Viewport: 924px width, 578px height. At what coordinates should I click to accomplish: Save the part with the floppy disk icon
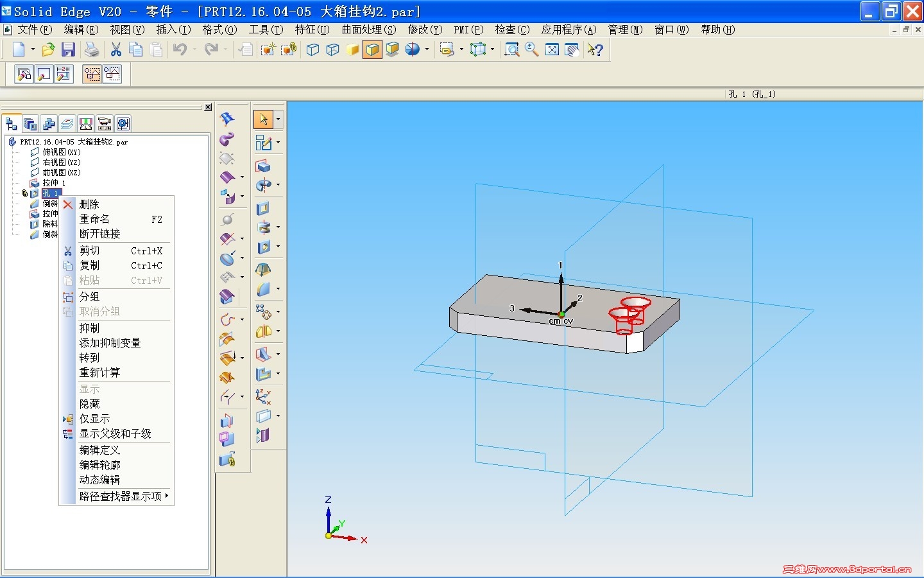coord(68,49)
